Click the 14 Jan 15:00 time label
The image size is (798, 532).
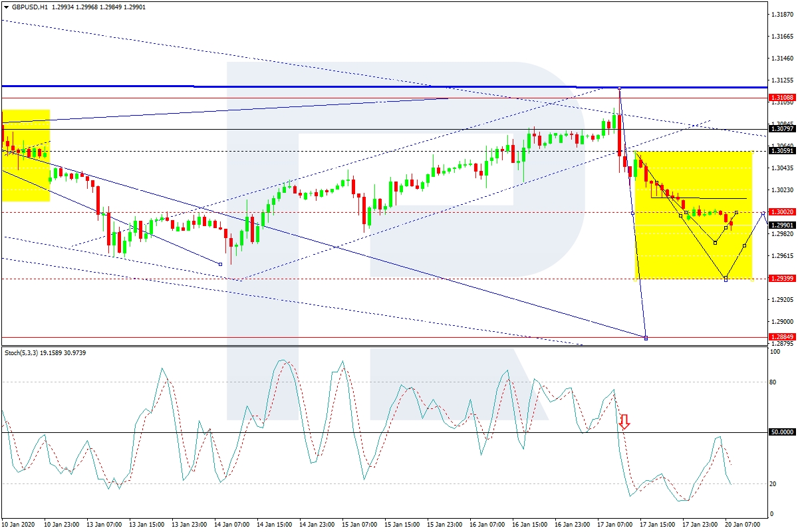[273, 525]
